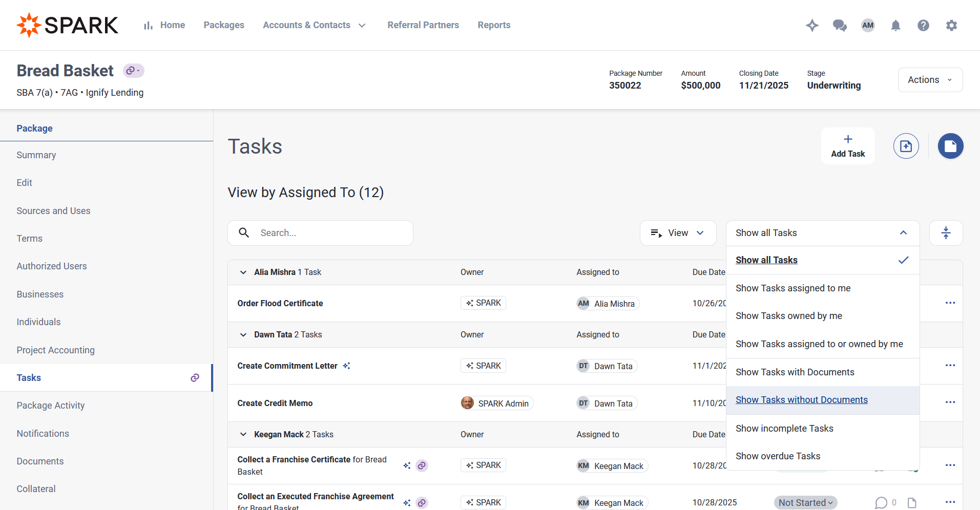Click the link icon beside Bread Basket title

tap(133, 71)
